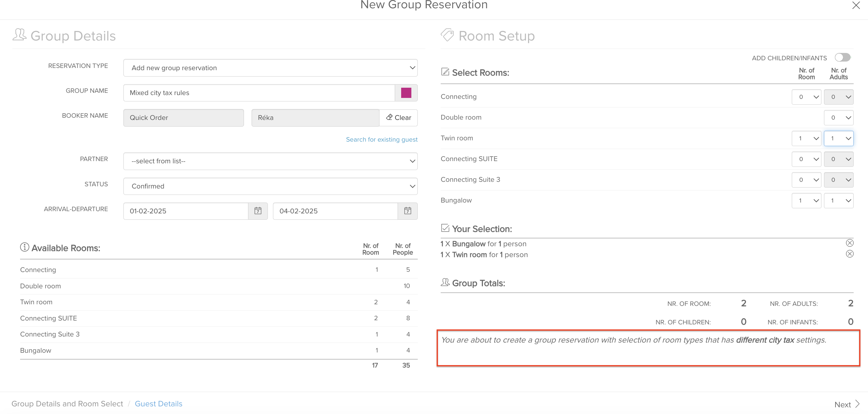
Task: Click the booker first name field Réka
Action: point(315,118)
